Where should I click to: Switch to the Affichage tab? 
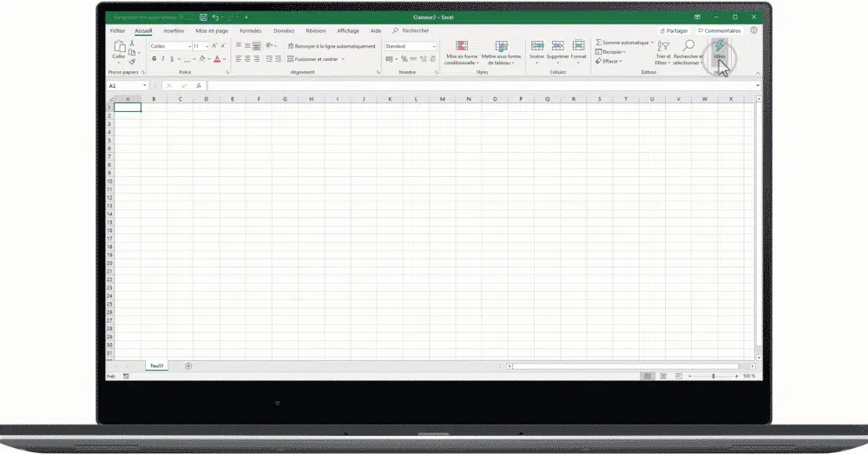coord(348,31)
